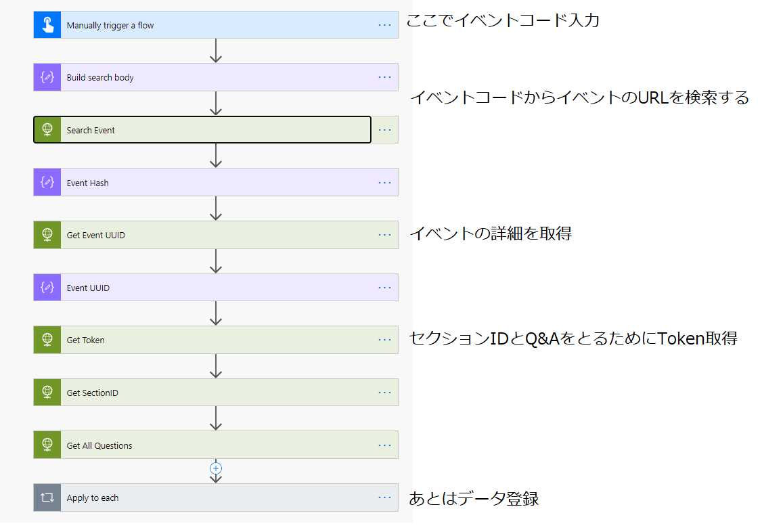Expand the Get Token action card
The width and height of the screenshot is (762, 532).
coord(216,340)
